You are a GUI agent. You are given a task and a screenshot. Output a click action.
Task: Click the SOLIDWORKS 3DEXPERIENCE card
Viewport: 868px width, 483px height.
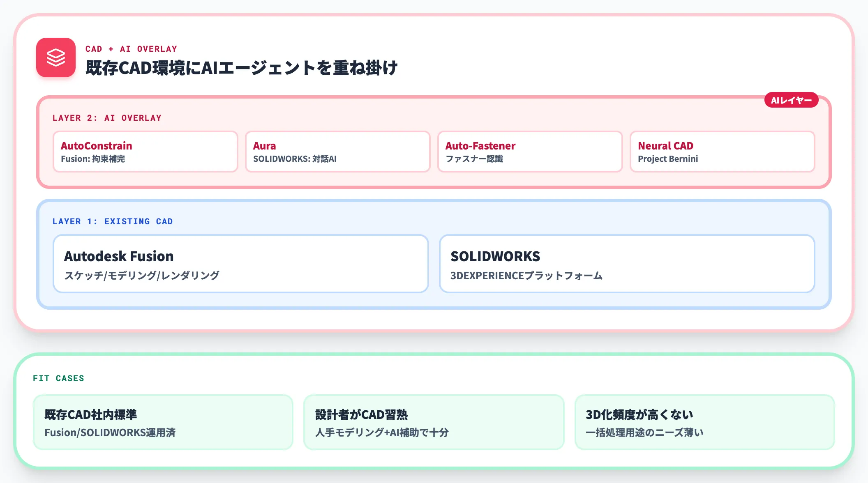click(x=627, y=264)
